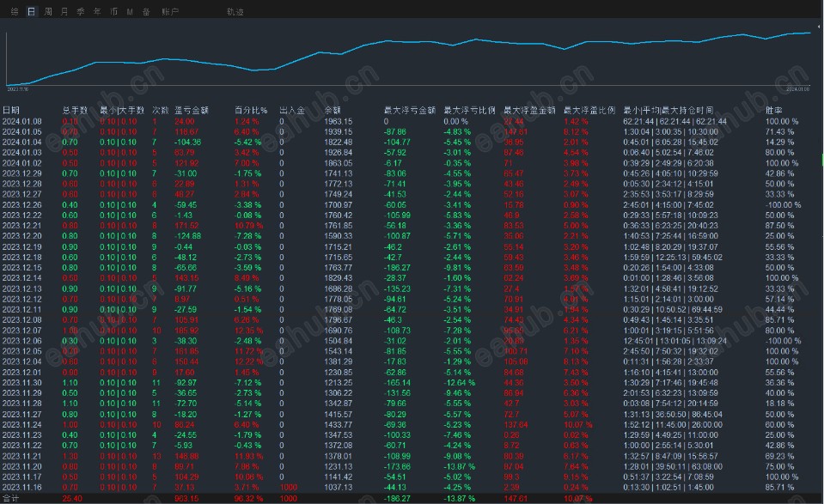Click loss value -124.88

click(187, 236)
